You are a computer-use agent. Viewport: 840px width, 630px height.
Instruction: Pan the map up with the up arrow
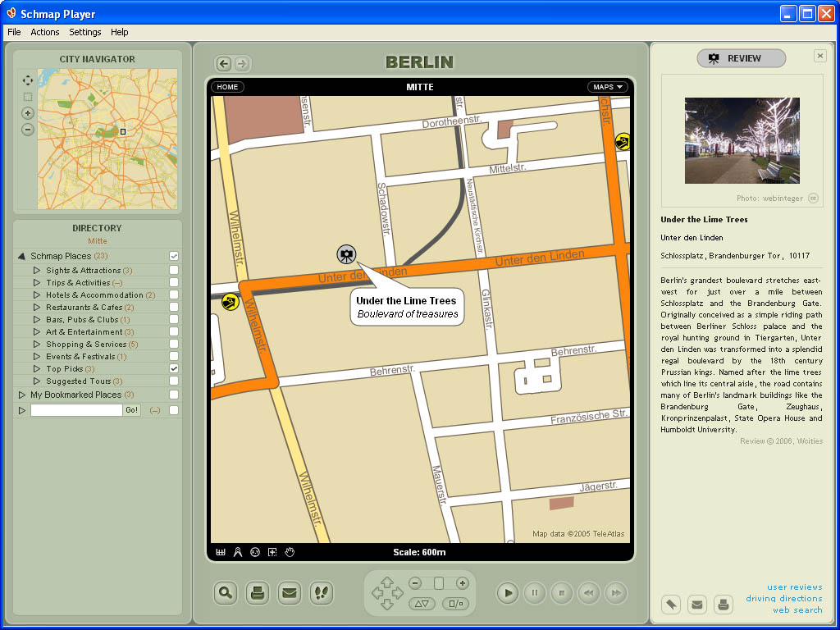click(387, 582)
